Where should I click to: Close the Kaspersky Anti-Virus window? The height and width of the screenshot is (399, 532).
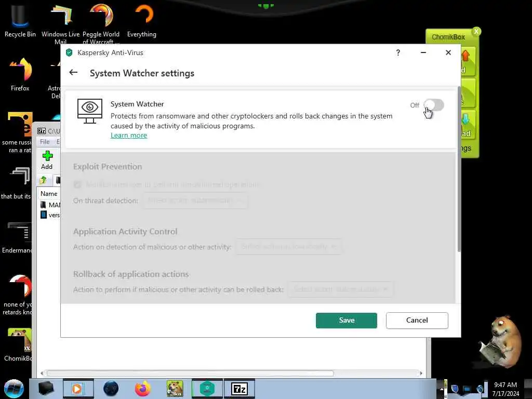coord(448,52)
